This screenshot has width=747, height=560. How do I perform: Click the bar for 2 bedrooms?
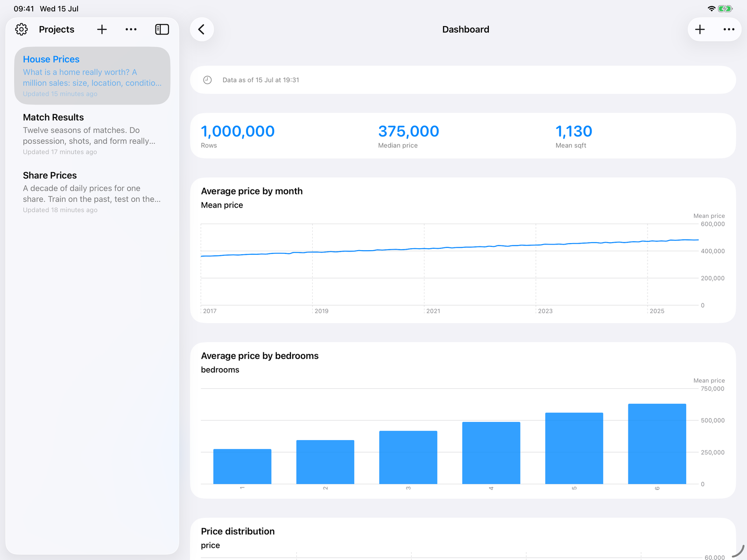pyautogui.click(x=325, y=462)
